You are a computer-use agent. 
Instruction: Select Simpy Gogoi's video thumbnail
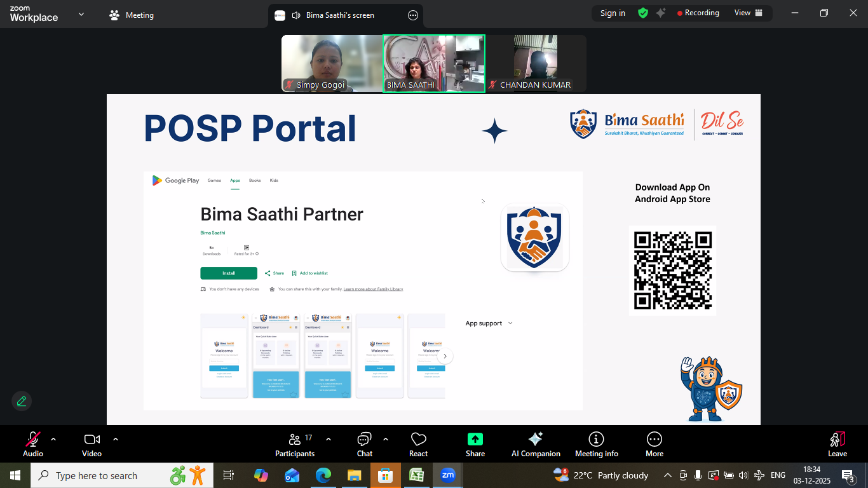coord(331,64)
